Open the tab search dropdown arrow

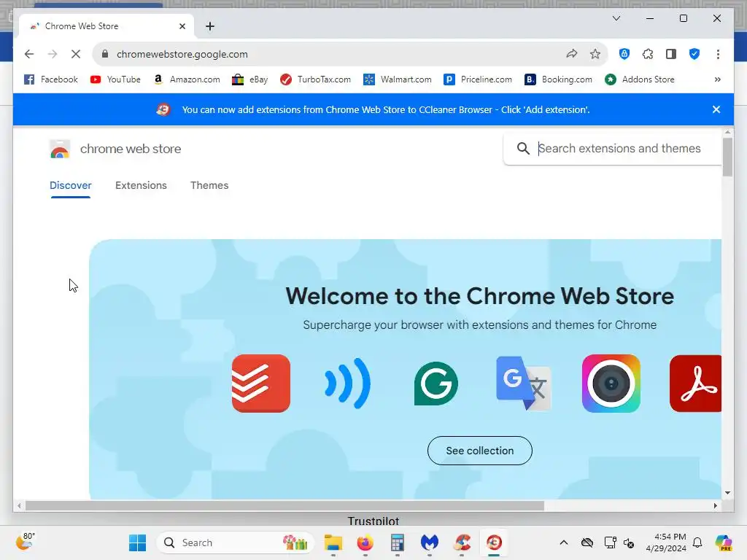click(616, 18)
